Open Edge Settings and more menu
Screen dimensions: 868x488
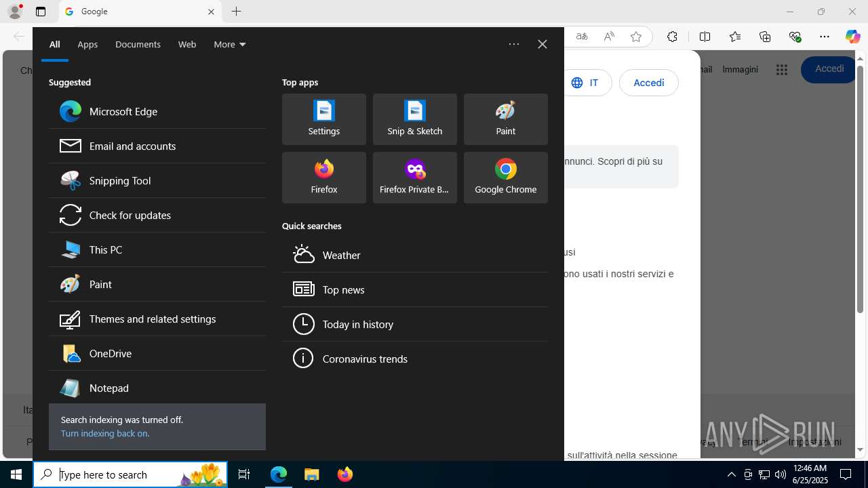pos(825,37)
